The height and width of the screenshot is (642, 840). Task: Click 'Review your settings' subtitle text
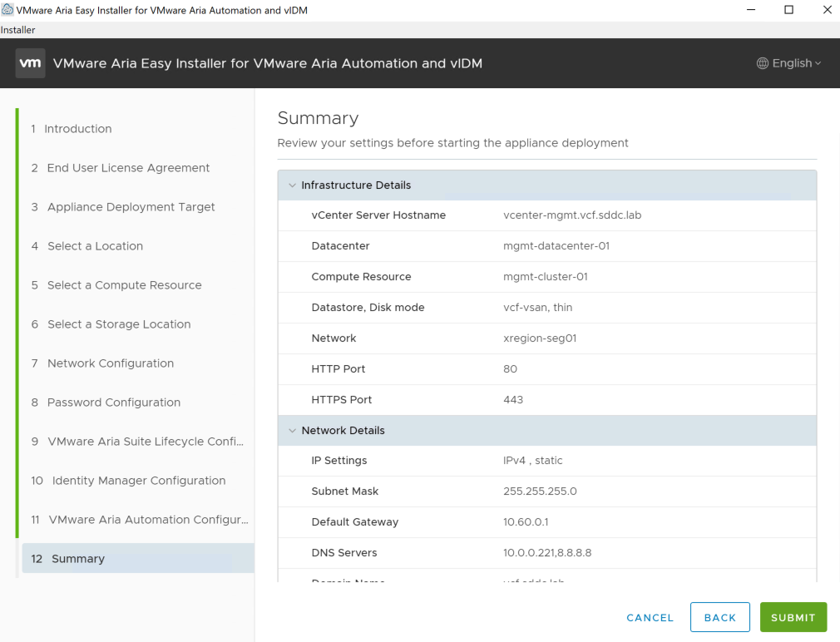[x=452, y=143]
